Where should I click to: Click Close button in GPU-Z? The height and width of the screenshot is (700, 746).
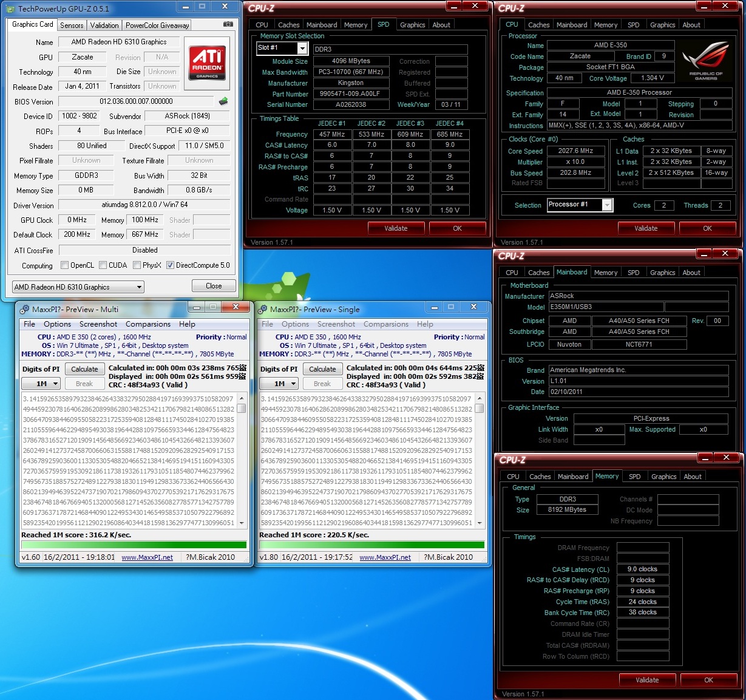coord(214,286)
